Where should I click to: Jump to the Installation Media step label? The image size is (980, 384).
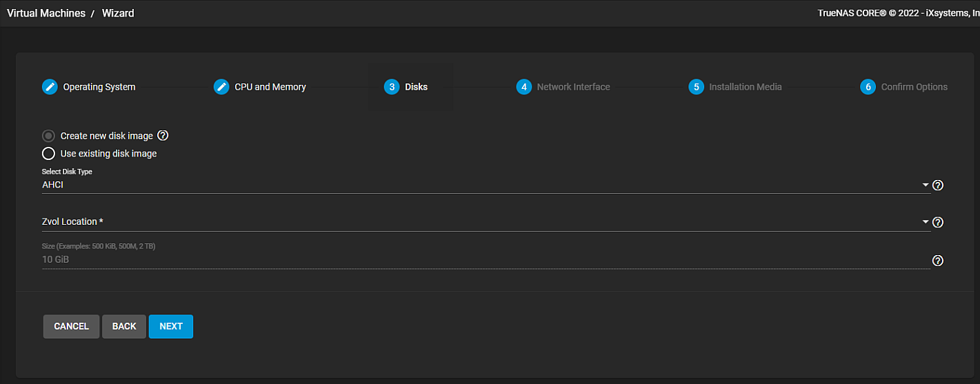pos(746,87)
